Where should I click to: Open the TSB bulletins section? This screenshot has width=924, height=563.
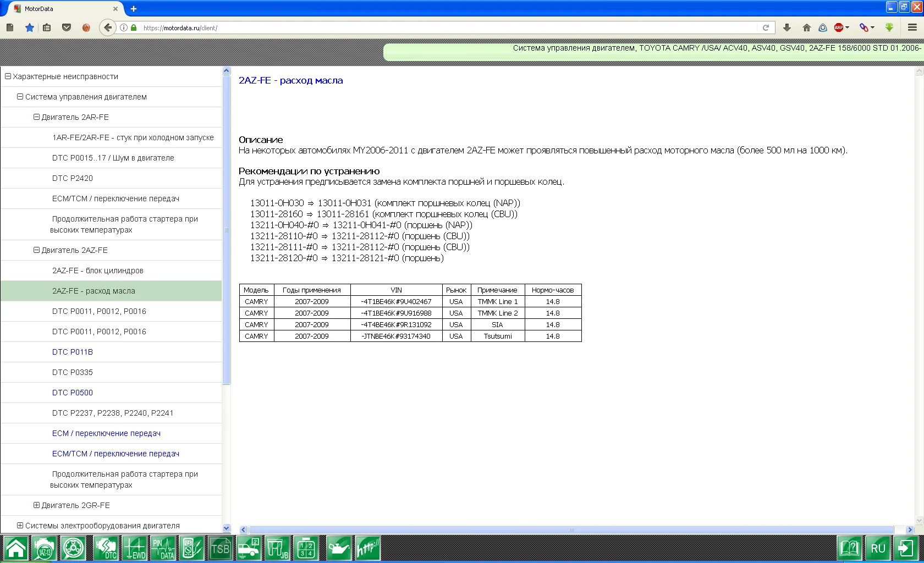coord(220,548)
